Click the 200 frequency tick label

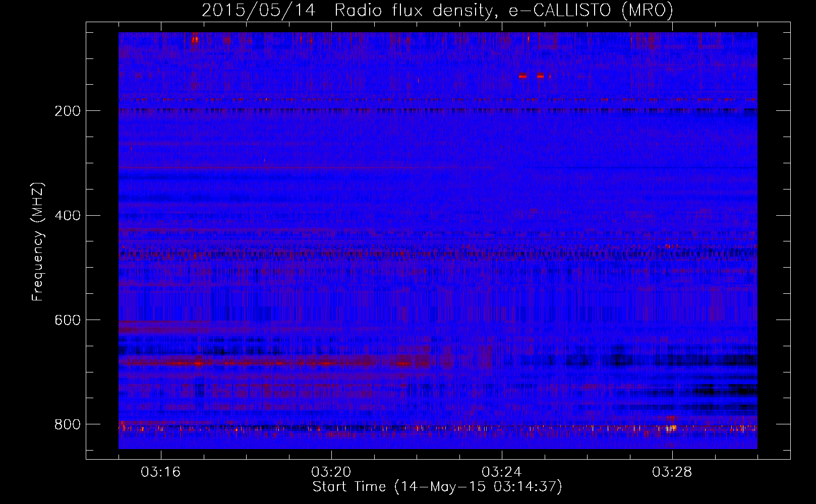pos(67,111)
